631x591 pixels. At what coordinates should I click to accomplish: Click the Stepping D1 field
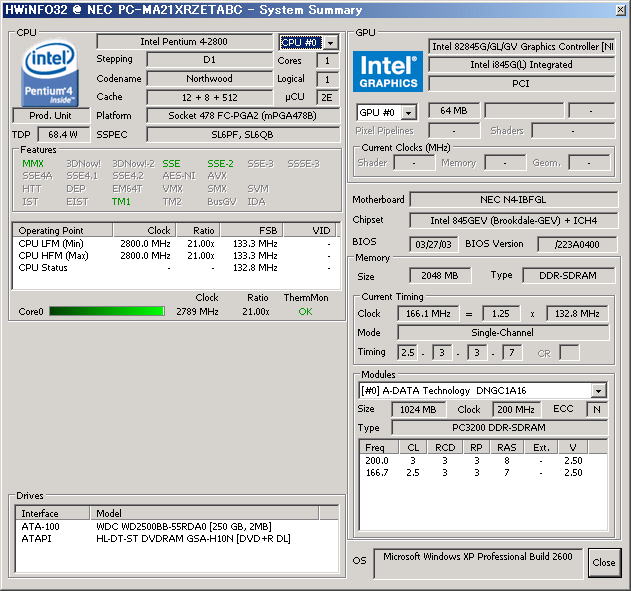209,60
